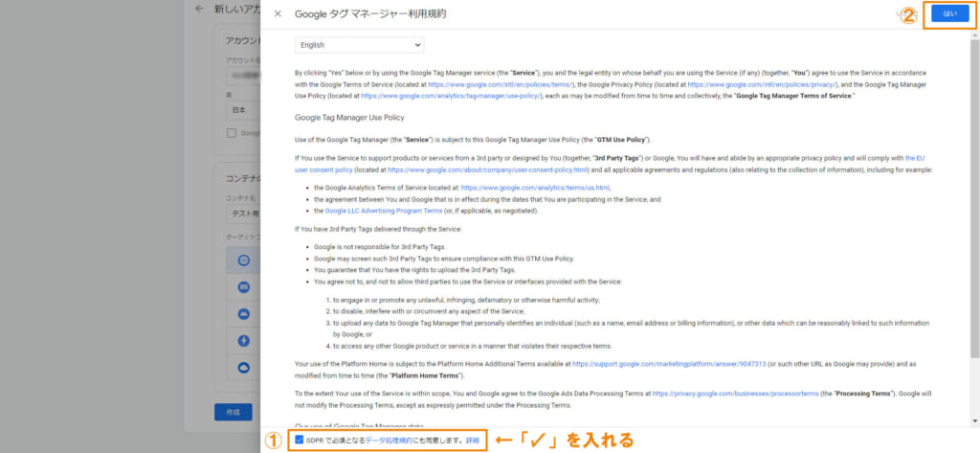Click the back arrow on the background page
This screenshot has width=980, height=453.
(199, 10)
